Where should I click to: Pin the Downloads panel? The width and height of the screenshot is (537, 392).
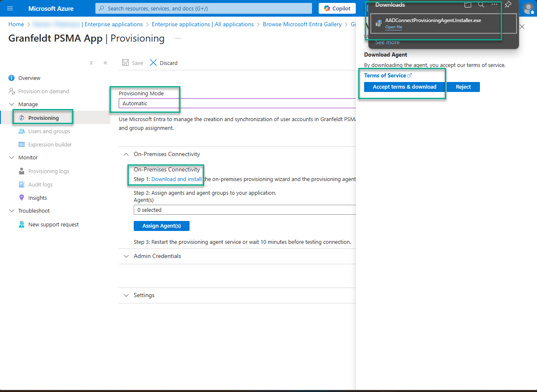pos(508,5)
